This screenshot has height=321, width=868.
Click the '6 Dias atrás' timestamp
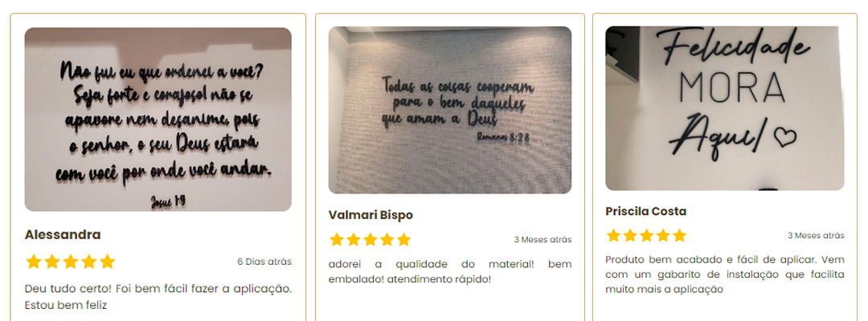coord(264,262)
